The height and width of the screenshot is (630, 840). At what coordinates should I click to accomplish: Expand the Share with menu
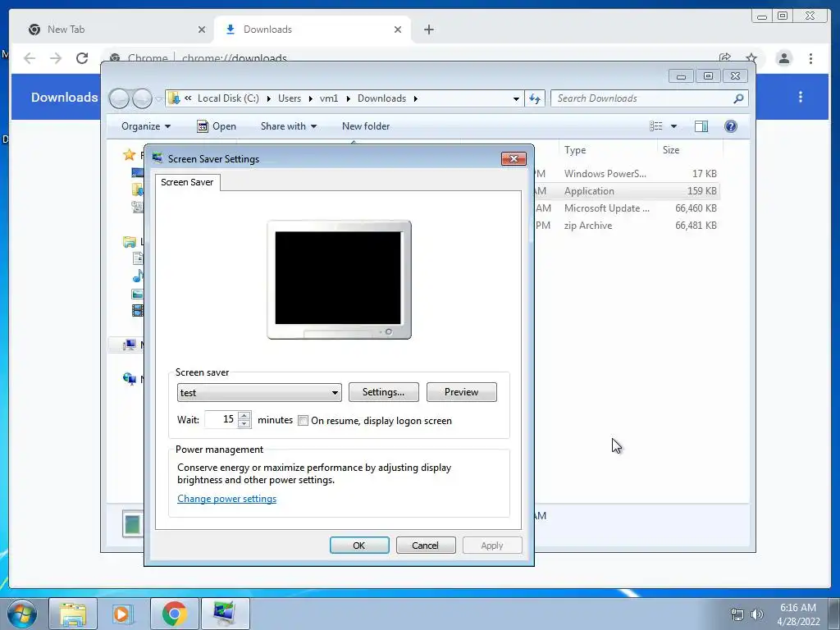coord(288,126)
